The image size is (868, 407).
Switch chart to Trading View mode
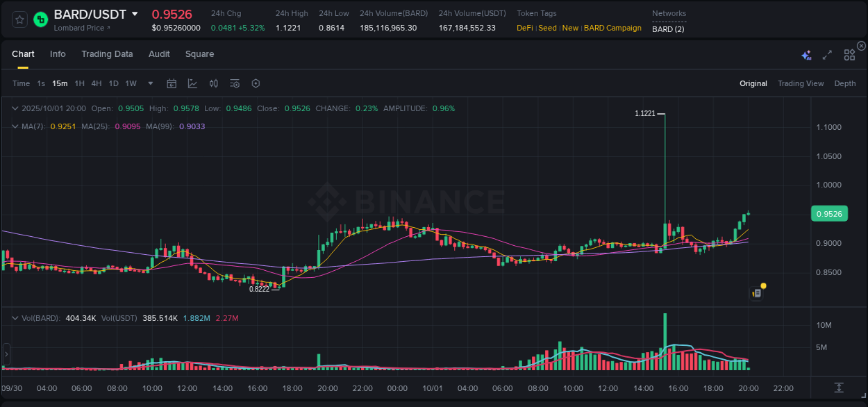801,83
